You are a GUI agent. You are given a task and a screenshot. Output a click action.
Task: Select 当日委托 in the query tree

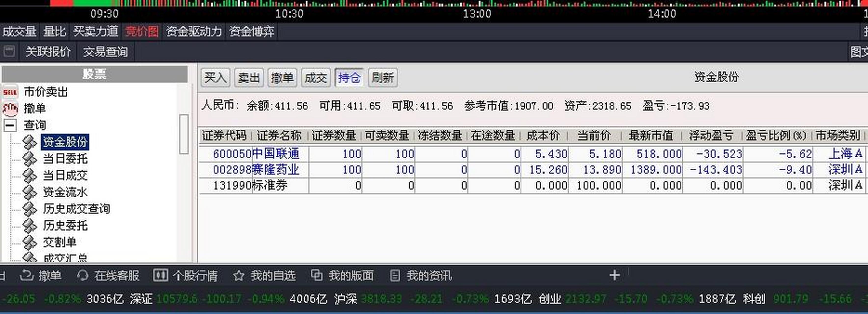point(65,159)
